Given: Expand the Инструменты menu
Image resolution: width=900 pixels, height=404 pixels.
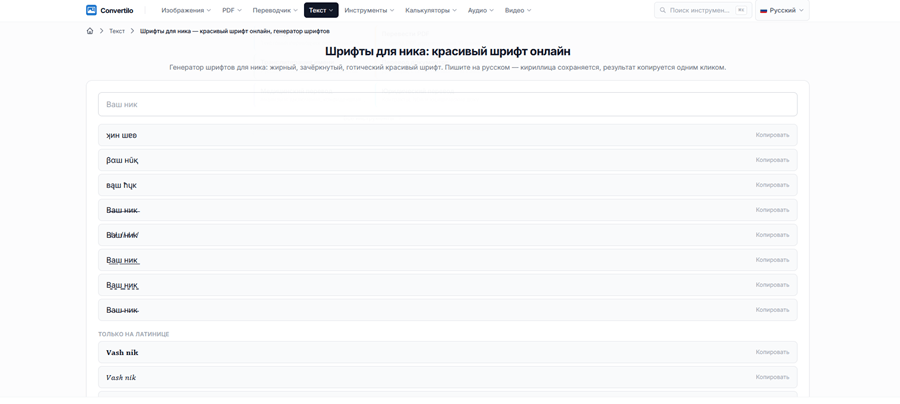Looking at the screenshot, I should [x=370, y=10].
